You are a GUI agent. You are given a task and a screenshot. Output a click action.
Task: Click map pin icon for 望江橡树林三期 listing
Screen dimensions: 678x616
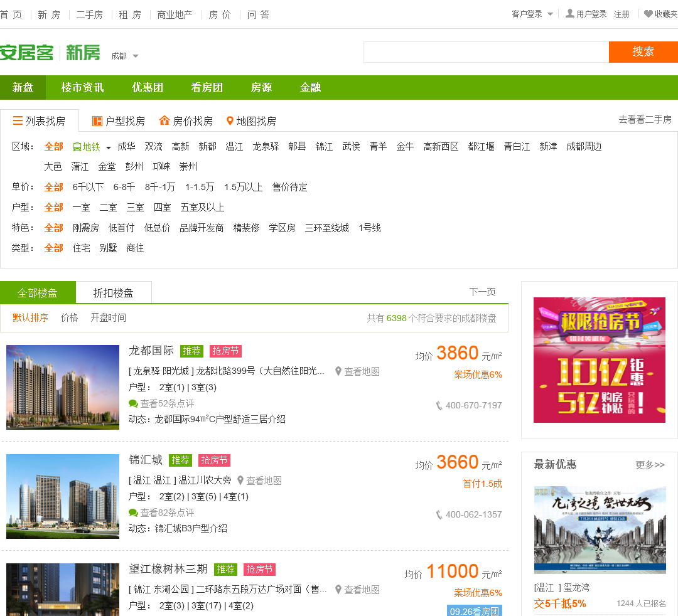coord(338,589)
